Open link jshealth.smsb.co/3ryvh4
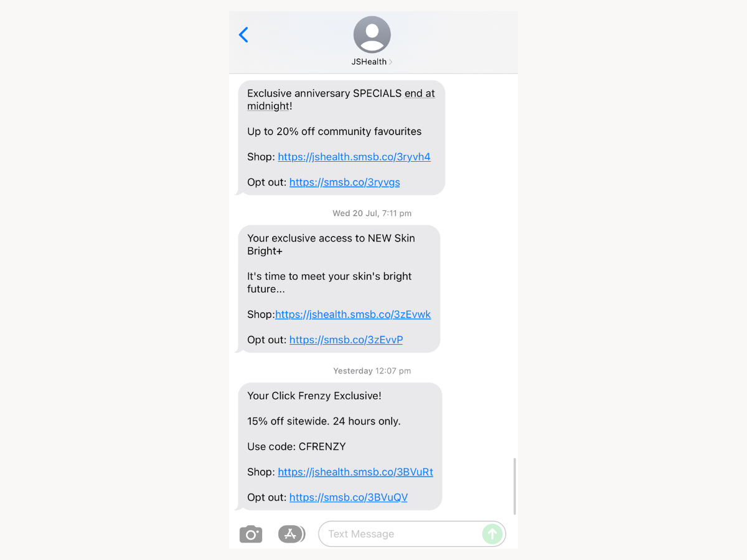 354,157
